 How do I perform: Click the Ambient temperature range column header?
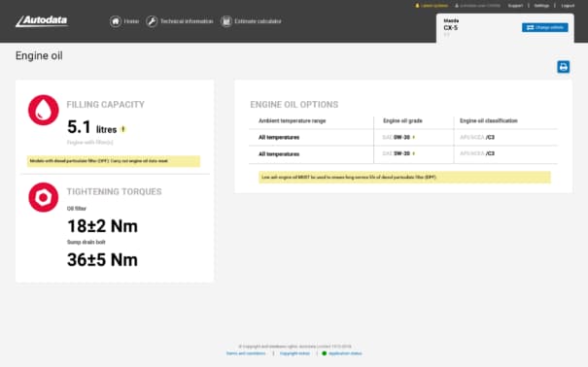[293, 120]
